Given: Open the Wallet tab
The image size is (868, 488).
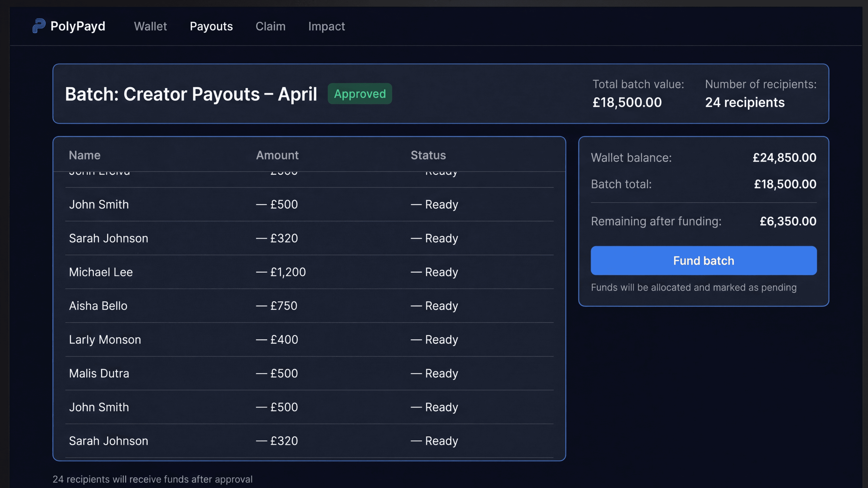Looking at the screenshot, I should click(x=150, y=26).
